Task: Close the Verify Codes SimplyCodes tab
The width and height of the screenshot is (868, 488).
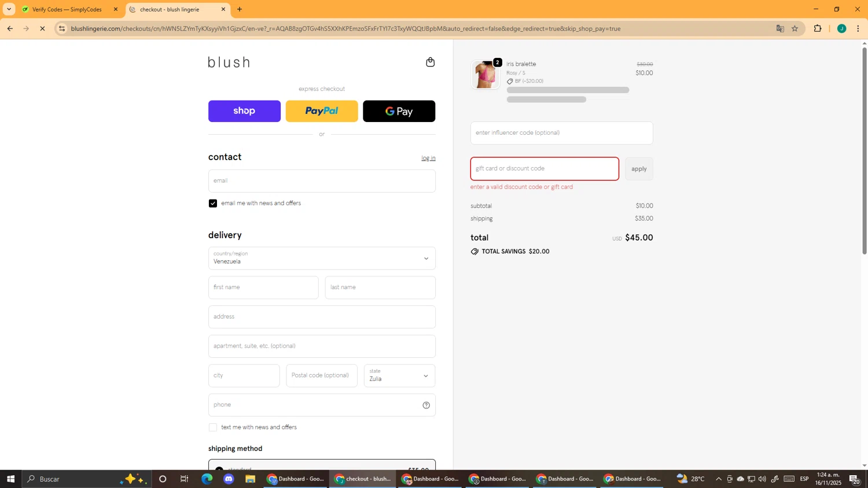Action: 116,9
